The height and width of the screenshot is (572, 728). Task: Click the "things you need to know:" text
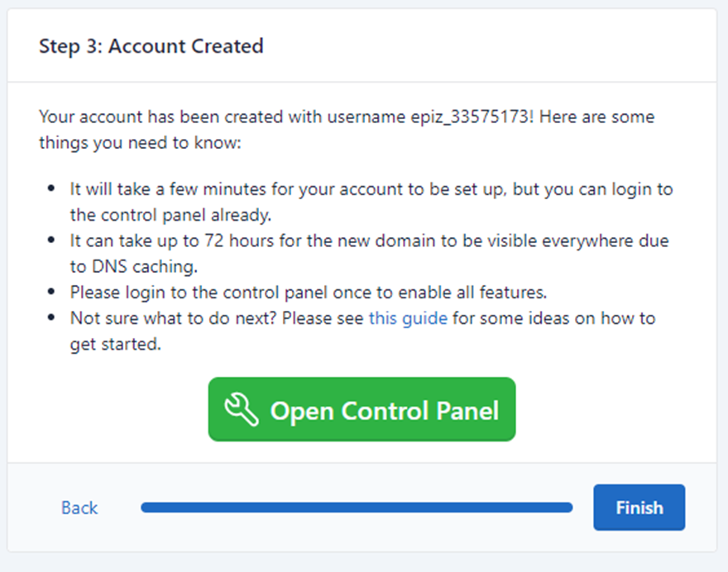(x=140, y=142)
